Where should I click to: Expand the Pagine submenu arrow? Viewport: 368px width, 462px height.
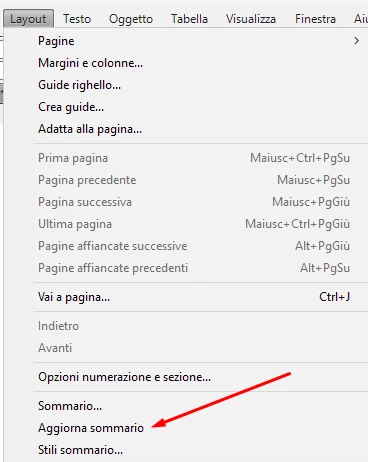click(x=357, y=41)
